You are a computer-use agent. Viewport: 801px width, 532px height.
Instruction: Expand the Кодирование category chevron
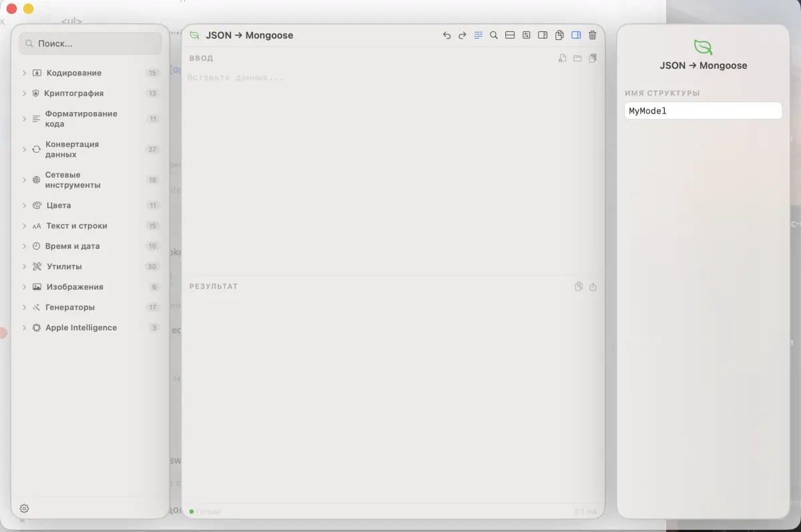24,73
